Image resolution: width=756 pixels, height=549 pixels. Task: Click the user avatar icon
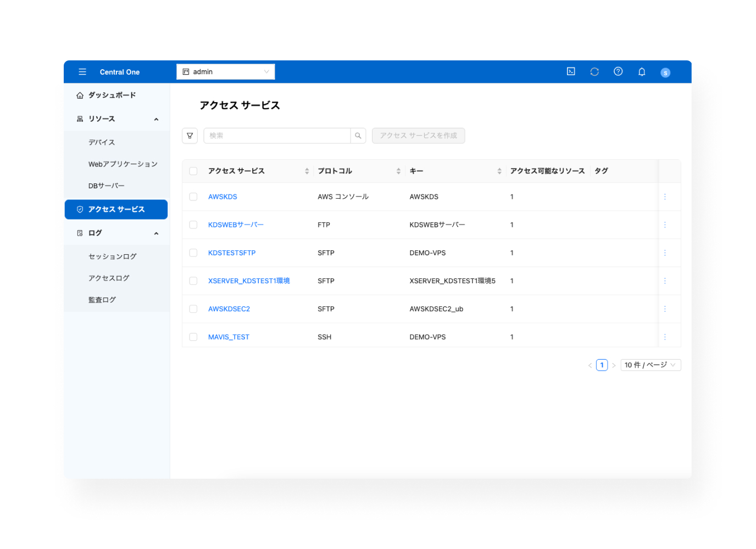665,72
